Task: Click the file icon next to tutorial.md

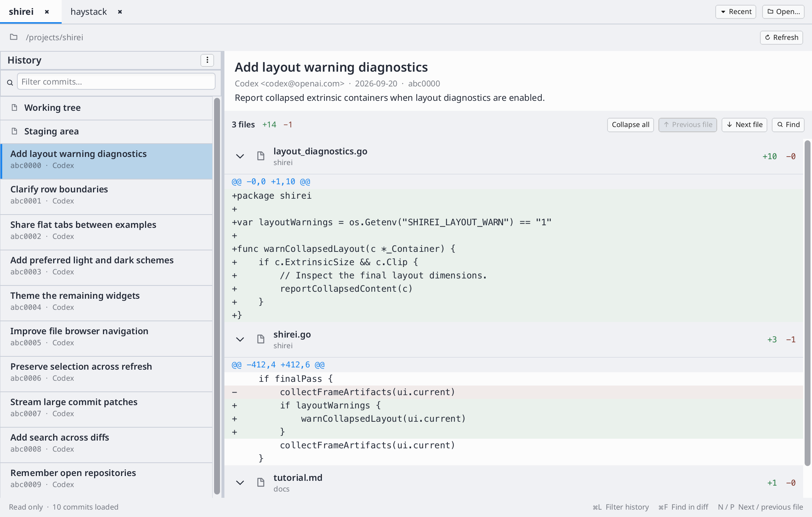Action: tap(261, 482)
